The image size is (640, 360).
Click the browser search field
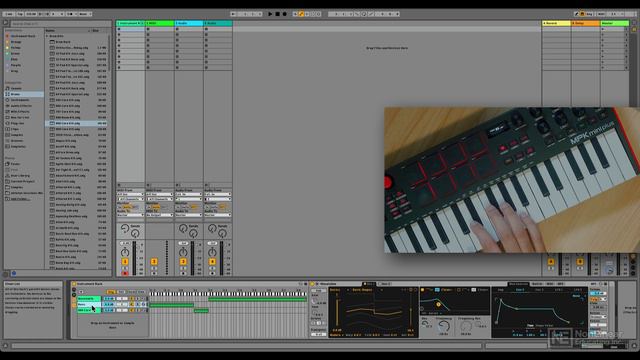click(x=60, y=24)
